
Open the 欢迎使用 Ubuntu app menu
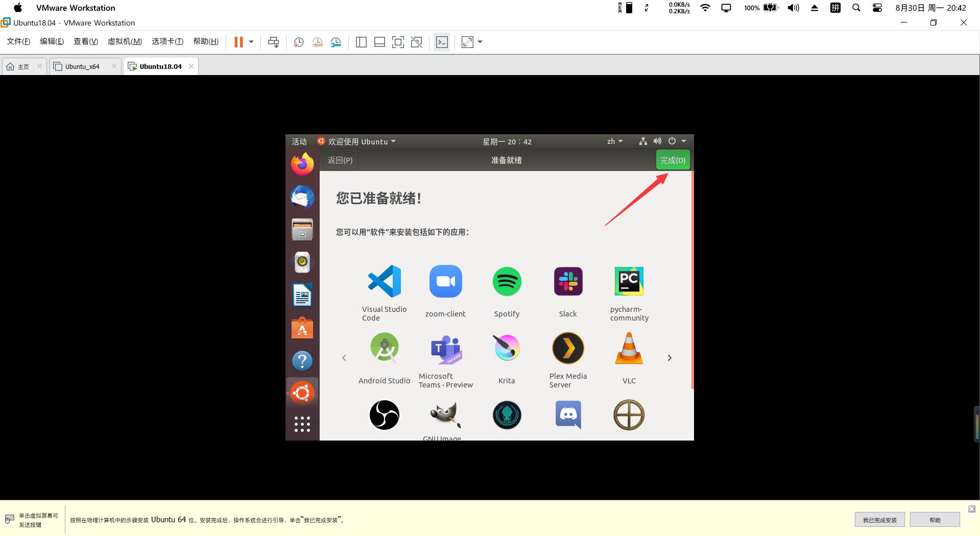coord(356,141)
